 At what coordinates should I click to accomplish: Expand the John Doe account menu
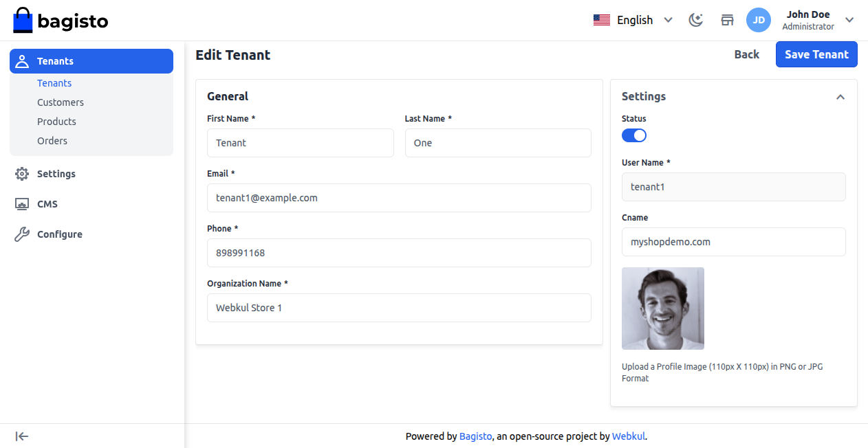pyautogui.click(x=849, y=20)
